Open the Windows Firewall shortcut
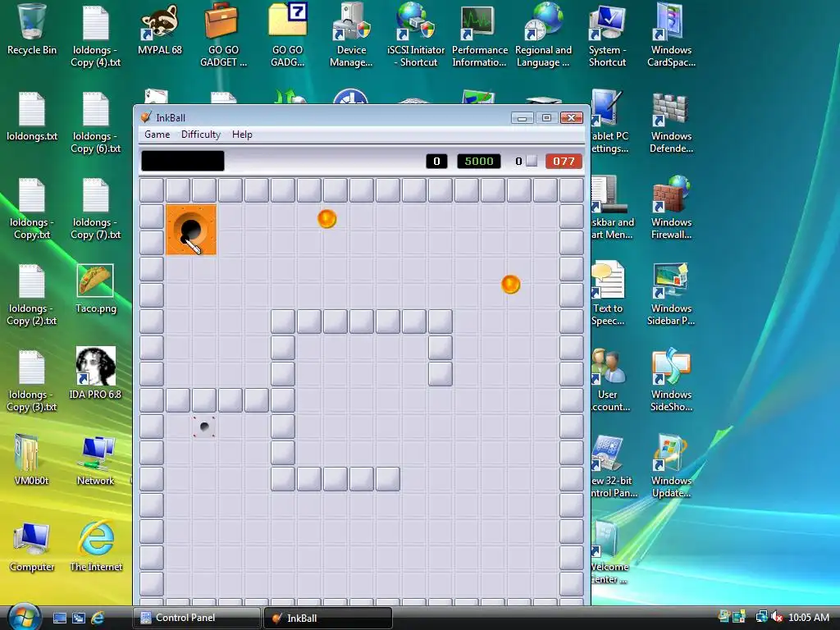The width and height of the screenshot is (840, 630). [x=671, y=208]
